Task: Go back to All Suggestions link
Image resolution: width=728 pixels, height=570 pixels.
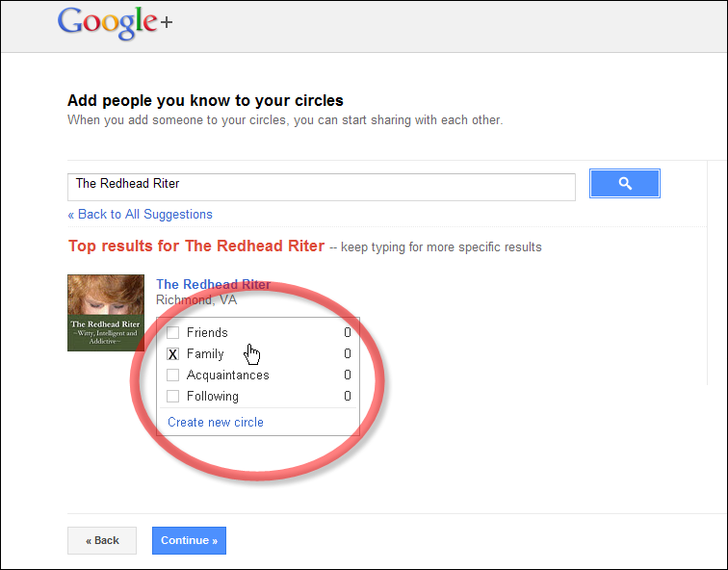Action: coord(140,215)
